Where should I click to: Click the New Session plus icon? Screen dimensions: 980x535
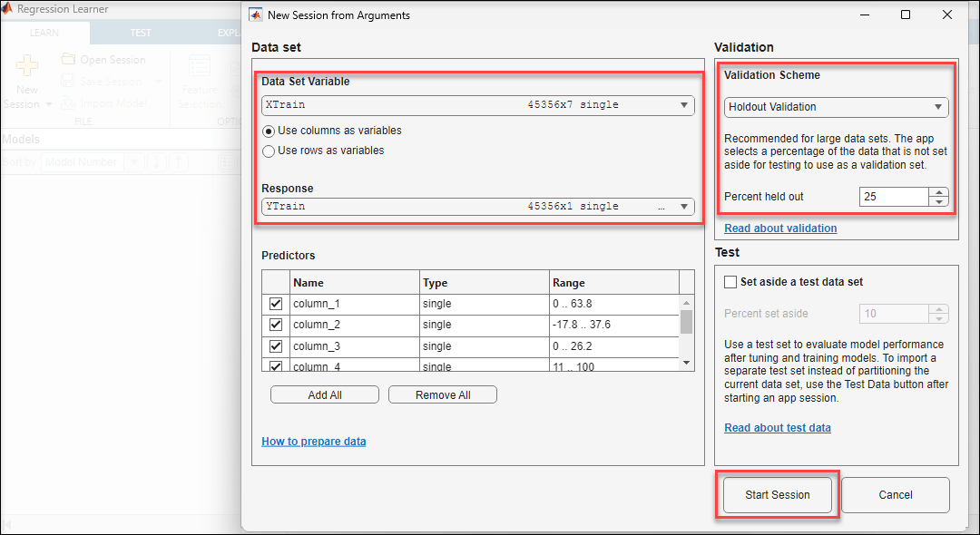(x=27, y=67)
